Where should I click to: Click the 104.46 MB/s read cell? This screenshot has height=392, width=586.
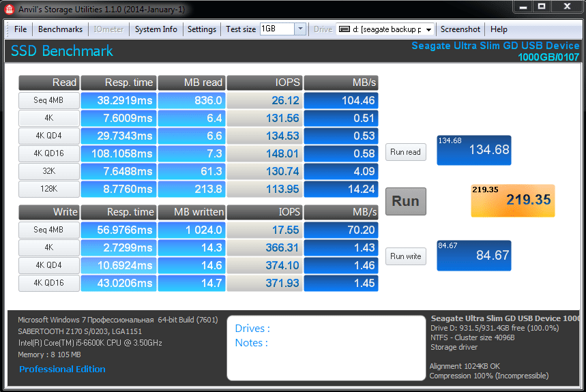[341, 100]
